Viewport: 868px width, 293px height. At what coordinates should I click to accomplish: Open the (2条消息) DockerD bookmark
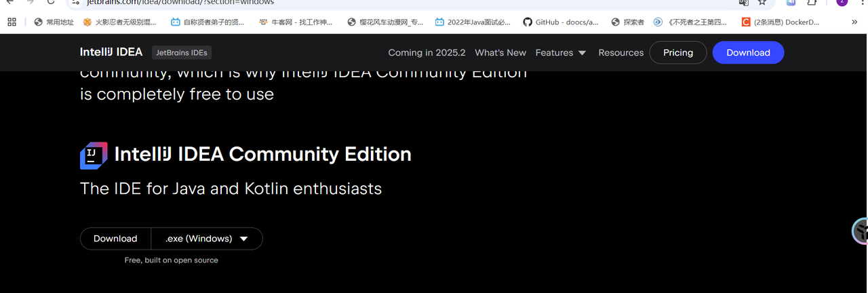(781, 22)
